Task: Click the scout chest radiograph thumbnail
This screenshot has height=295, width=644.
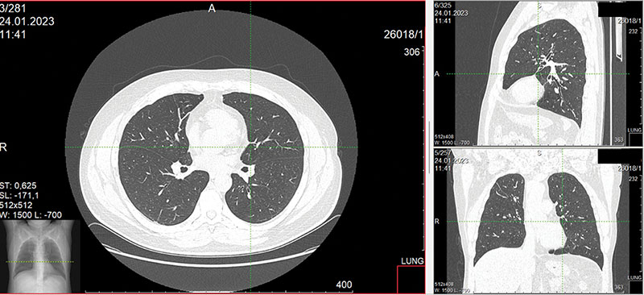Action: 40,256
